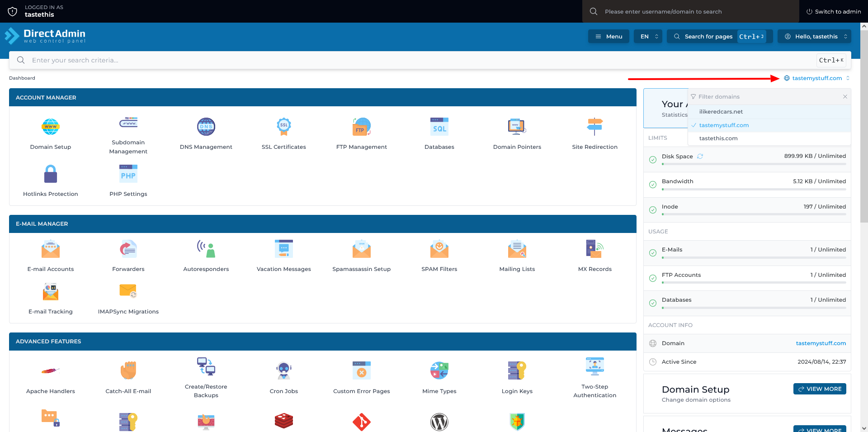Click the Hotlinks Protection padlock icon
The width and height of the screenshot is (868, 432).
[50, 174]
